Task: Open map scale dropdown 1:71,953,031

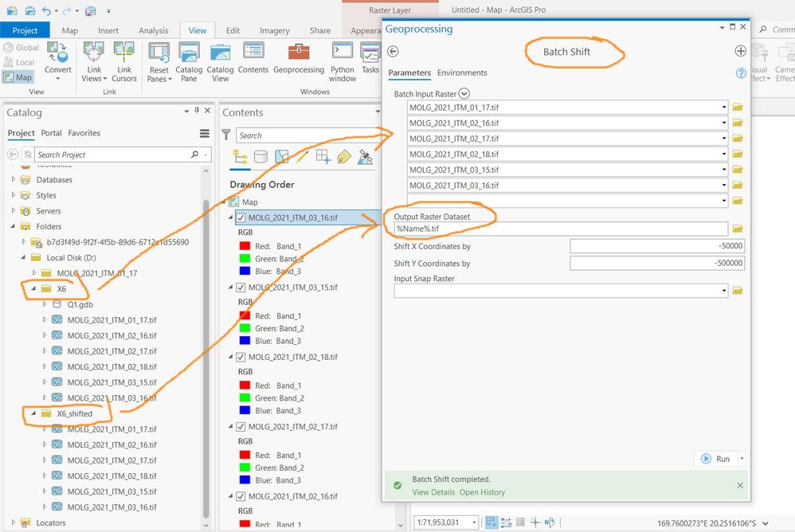Action: (x=474, y=522)
